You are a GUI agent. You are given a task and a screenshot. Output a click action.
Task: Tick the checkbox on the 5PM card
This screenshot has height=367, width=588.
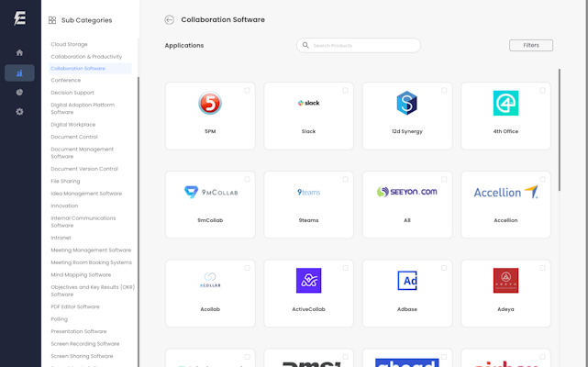point(248,91)
